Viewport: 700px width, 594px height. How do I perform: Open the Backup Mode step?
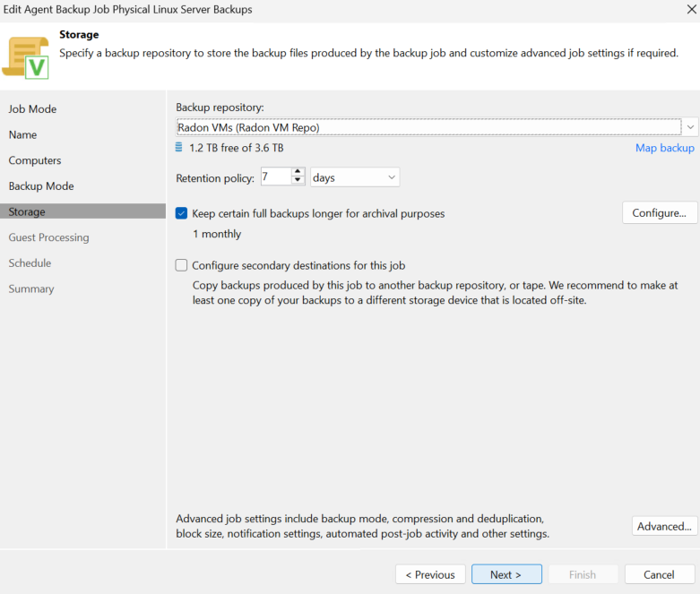pyautogui.click(x=41, y=186)
